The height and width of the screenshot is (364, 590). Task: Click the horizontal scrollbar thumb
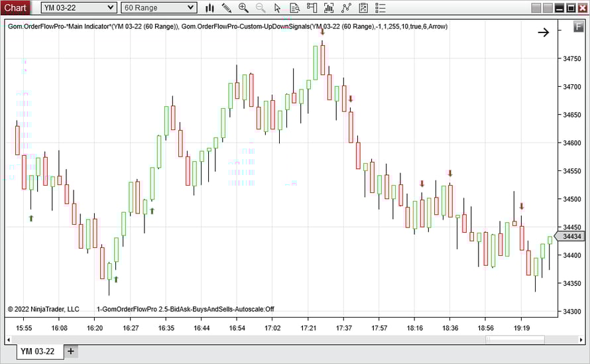point(515,340)
